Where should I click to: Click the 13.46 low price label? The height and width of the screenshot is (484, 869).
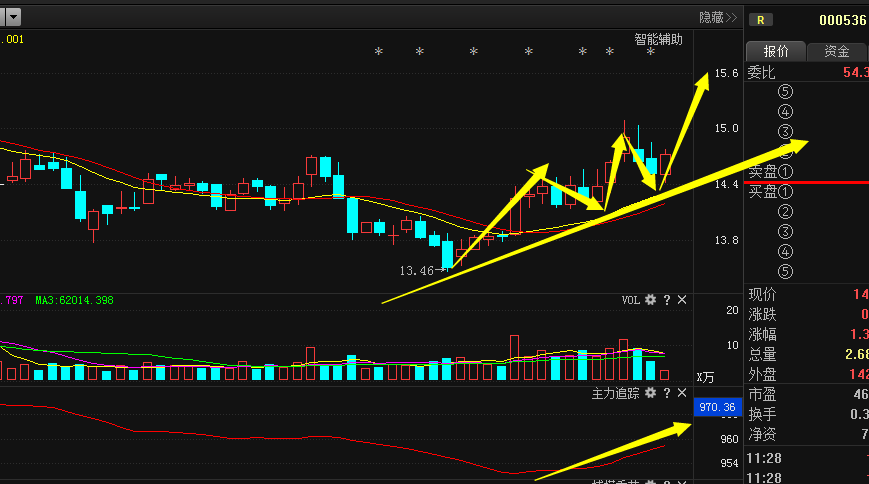click(417, 270)
